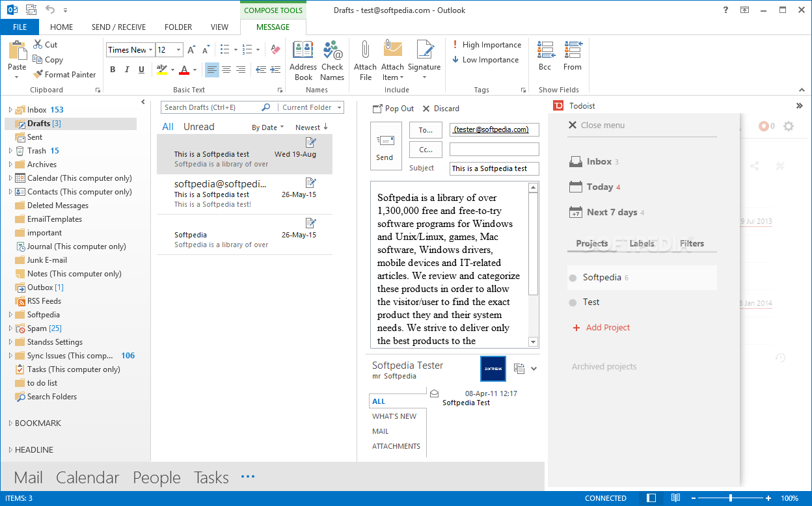Expand the Inbox folder tree

pos(10,110)
